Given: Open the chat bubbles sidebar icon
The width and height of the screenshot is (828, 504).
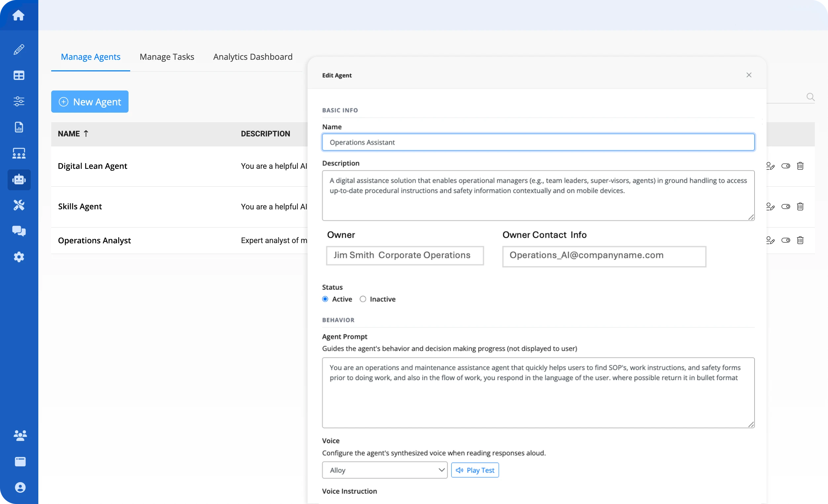Looking at the screenshot, I should click(x=19, y=231).
